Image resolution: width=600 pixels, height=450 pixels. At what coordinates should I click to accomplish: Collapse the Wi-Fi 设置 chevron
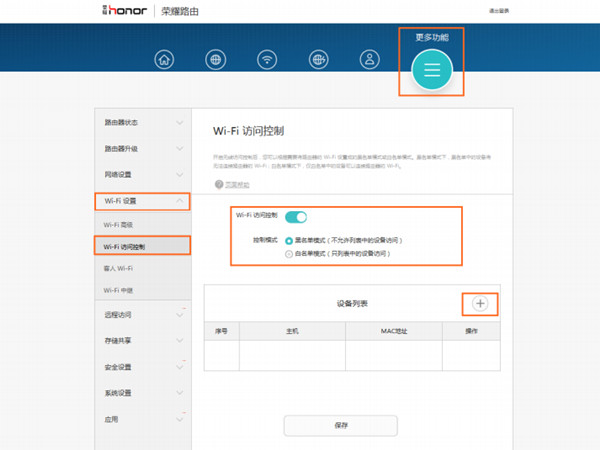click(x=179, y=201)
